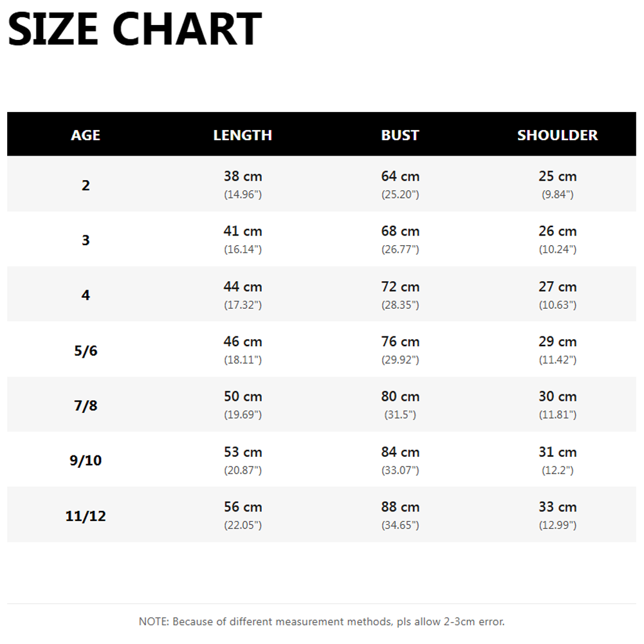The height and width of the screenshot is (644, 644).
Task: Click the 9/10 age row label
Action: [86, 461]
